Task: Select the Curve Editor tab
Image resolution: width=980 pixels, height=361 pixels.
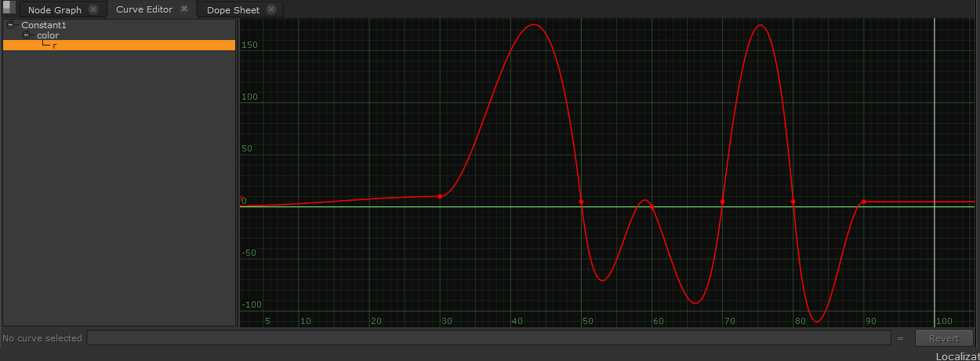Action: [x=144, y=10]
